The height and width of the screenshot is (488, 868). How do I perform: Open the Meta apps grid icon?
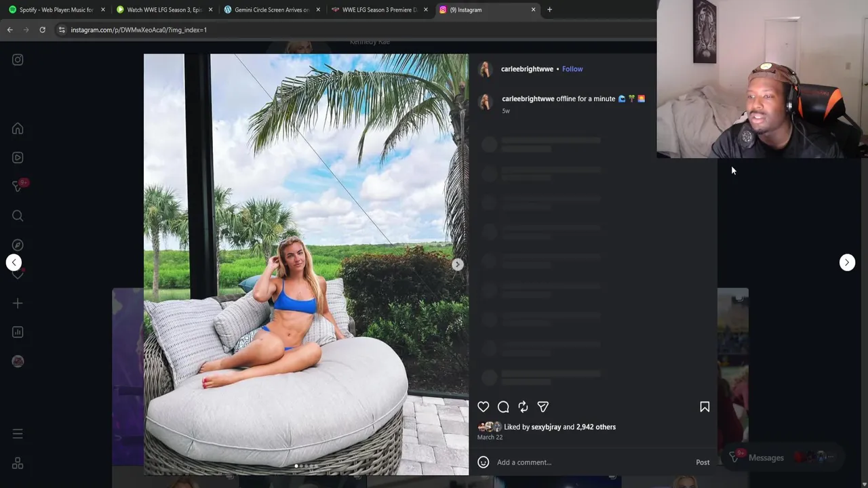18,464
